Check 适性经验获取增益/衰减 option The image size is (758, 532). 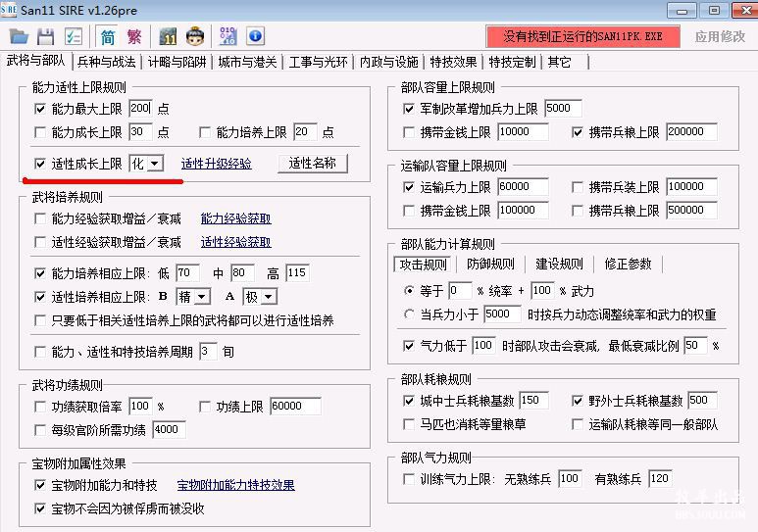tap(40, 242)
